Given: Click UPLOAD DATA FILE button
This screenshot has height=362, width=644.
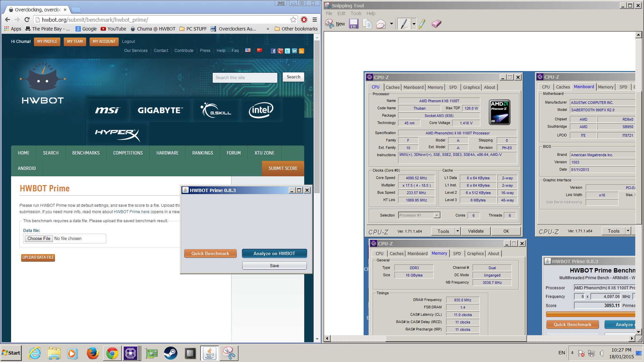Looking at the screenshot, I should click(38, 257).
